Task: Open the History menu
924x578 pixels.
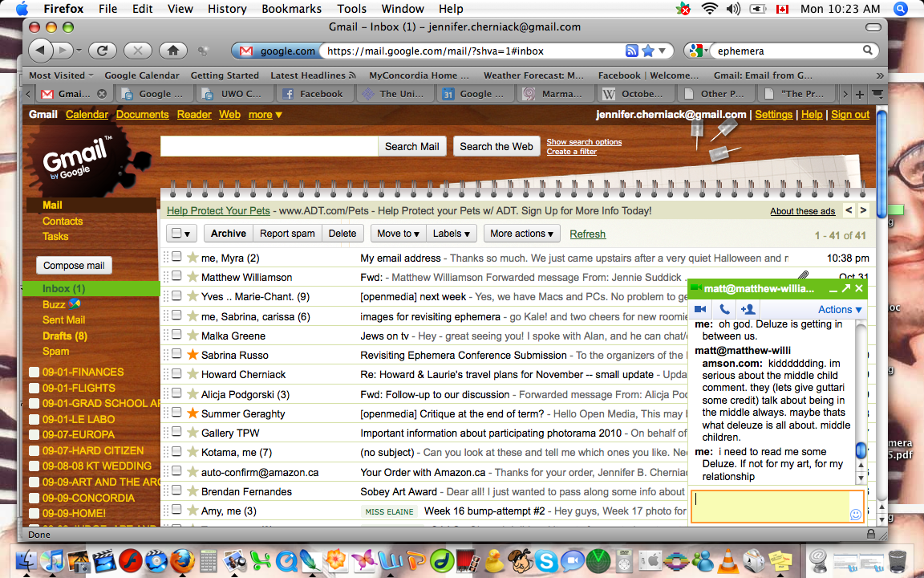Action: 227,9
